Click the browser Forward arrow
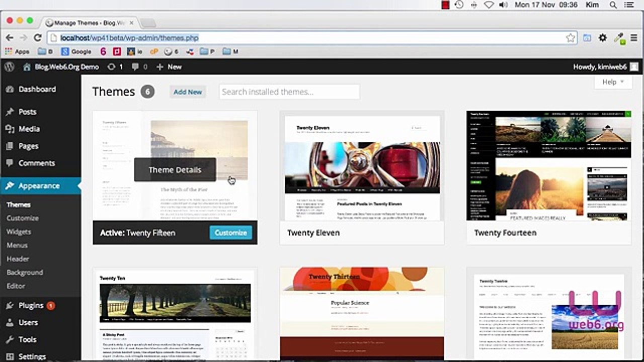Screen dimensions: 644x362 tap(23, 38)
